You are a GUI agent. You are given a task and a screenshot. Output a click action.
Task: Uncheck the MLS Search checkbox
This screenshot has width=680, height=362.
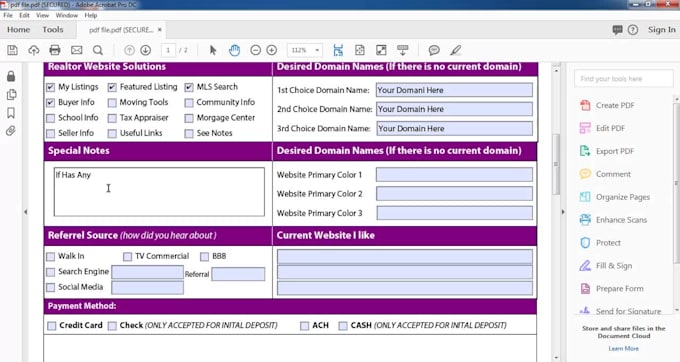pos(189,87)
